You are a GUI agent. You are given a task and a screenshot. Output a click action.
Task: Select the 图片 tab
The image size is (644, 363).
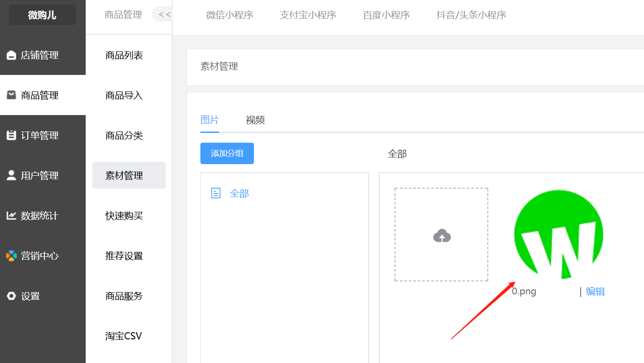210,120
